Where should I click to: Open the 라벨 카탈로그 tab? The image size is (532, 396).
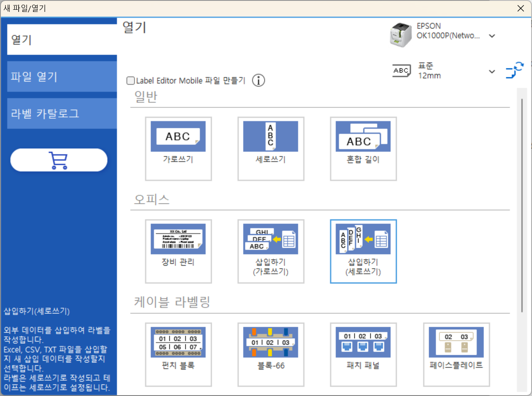[62, 113]
